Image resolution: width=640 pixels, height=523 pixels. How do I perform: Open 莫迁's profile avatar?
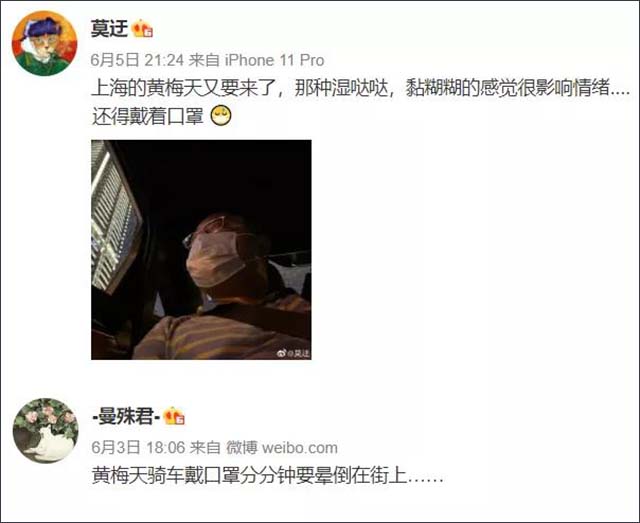click(44, 43)
